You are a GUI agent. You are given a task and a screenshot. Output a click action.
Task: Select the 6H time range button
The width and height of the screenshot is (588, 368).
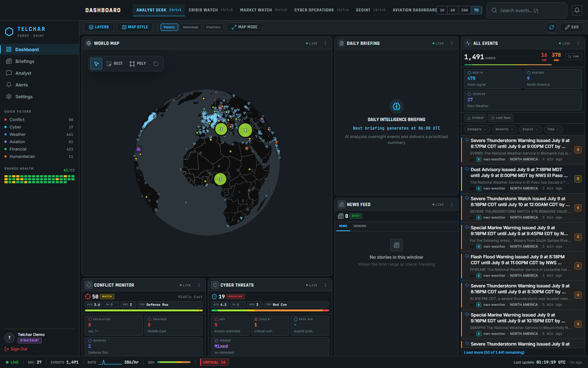point(453,10)
